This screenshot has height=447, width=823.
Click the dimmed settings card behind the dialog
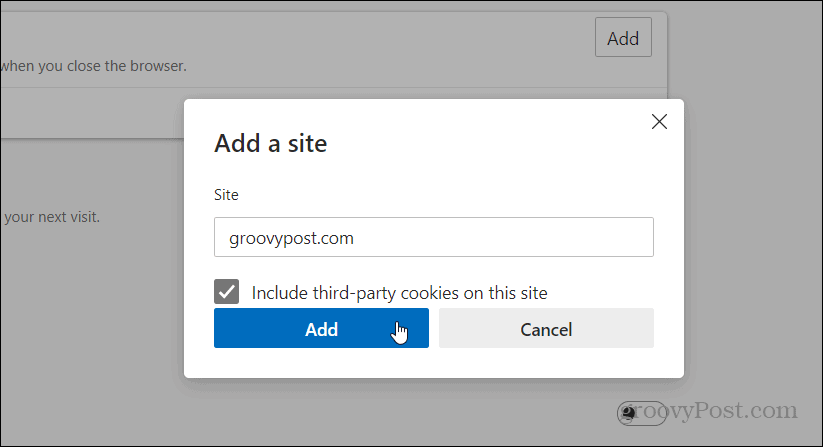click(x=315, y=47)
